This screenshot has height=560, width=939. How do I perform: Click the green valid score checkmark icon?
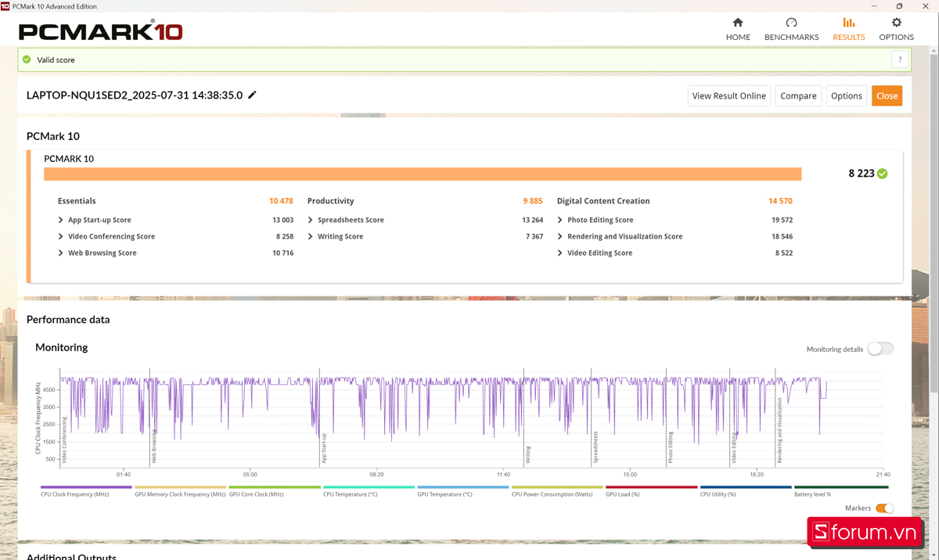(27, 59)
